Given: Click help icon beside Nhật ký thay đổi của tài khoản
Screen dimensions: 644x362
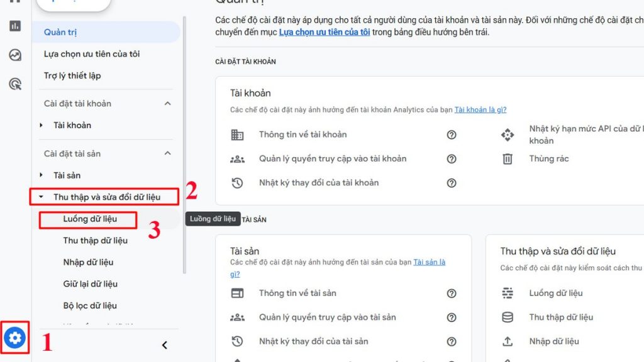Looking at the screenshot, I should click(x=452, y=183).
